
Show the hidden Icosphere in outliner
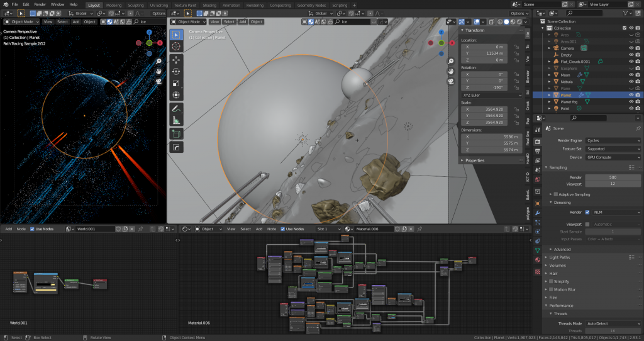pos(631,68)
